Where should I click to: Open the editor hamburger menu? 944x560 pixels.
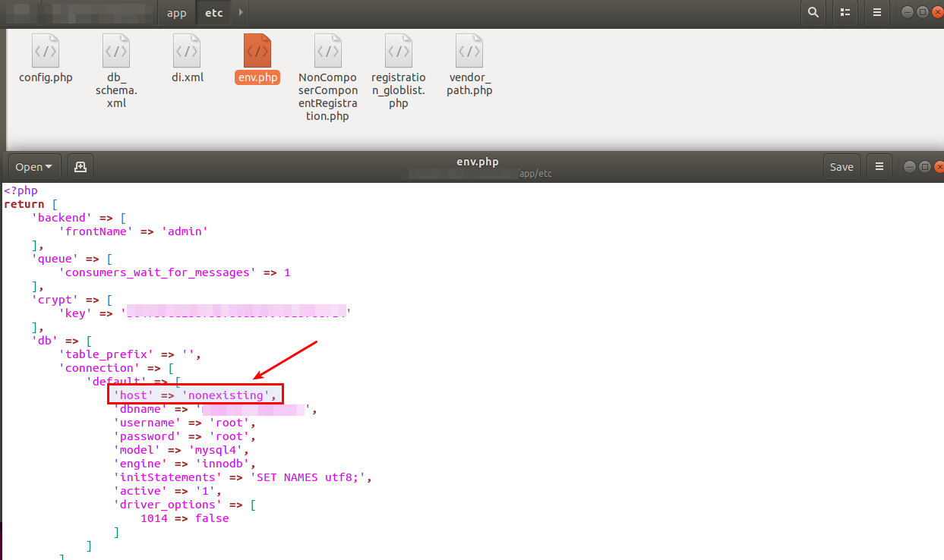tap(879, 166)
